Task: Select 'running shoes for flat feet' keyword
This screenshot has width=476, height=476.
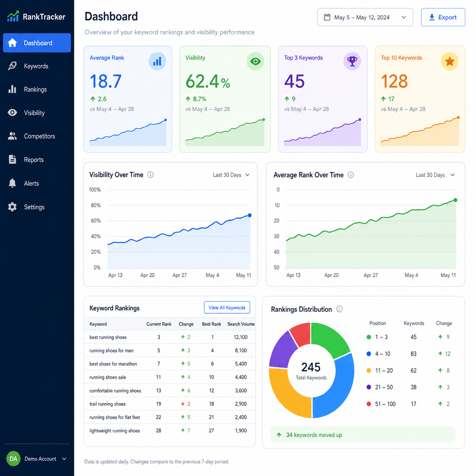Action: [169, 417]
